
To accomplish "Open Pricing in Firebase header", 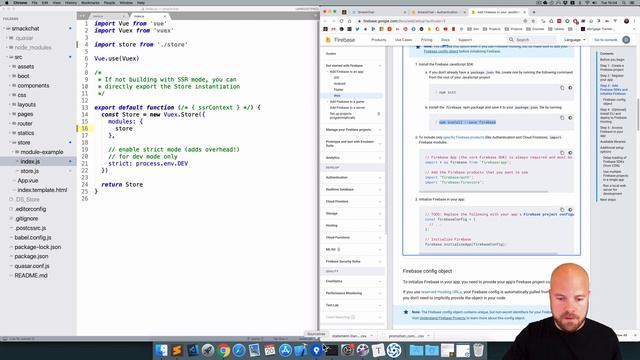I will [x=426, y=40].
